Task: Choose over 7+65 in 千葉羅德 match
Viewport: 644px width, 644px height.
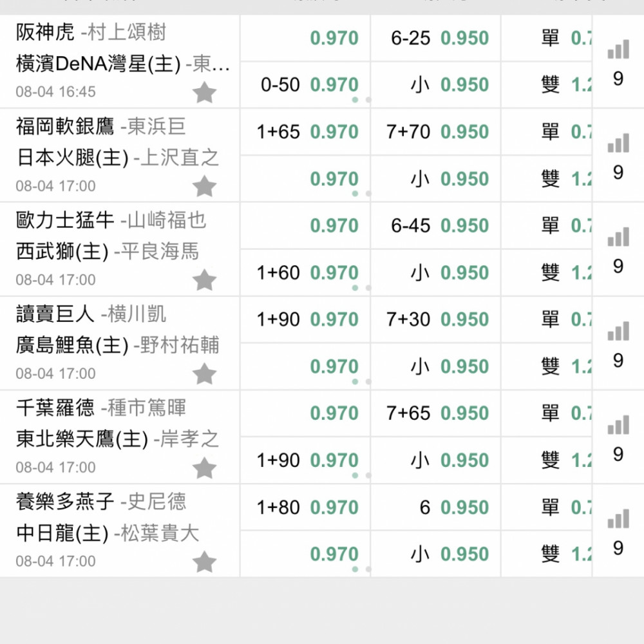Action: coord(435,413)
